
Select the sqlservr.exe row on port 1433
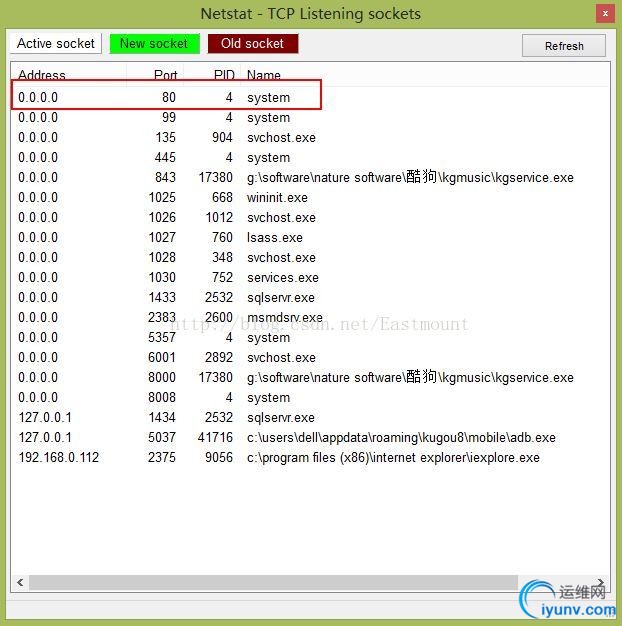(x=310, y=297)
